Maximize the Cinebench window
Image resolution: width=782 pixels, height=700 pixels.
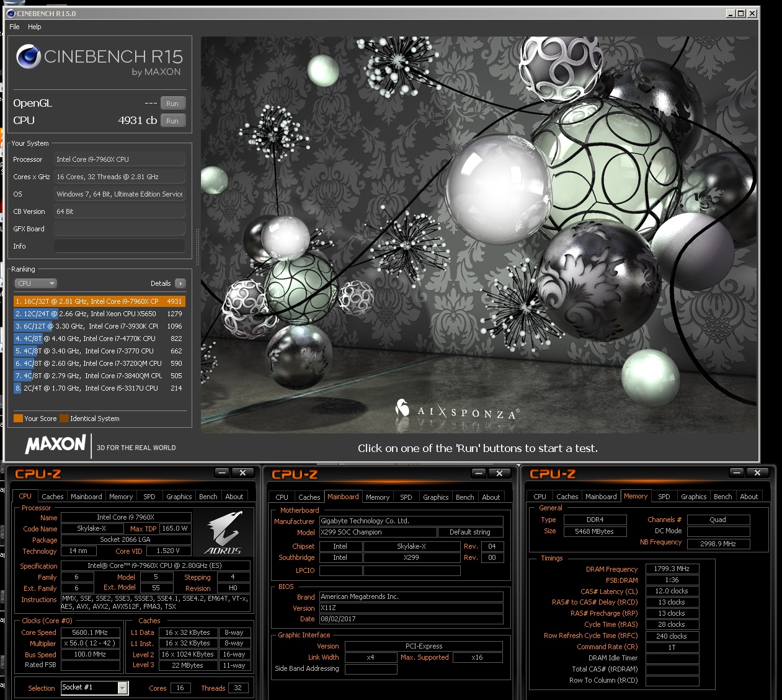(x=741, y=13)
